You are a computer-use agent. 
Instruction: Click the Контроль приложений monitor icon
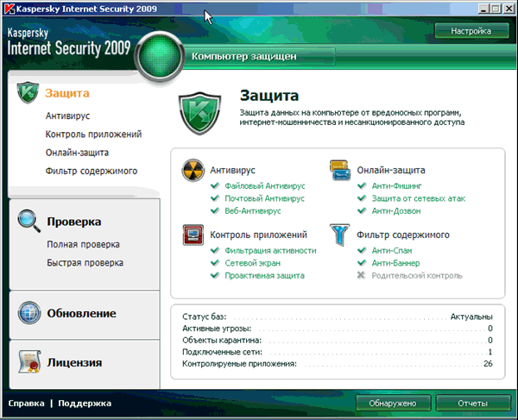193,235
